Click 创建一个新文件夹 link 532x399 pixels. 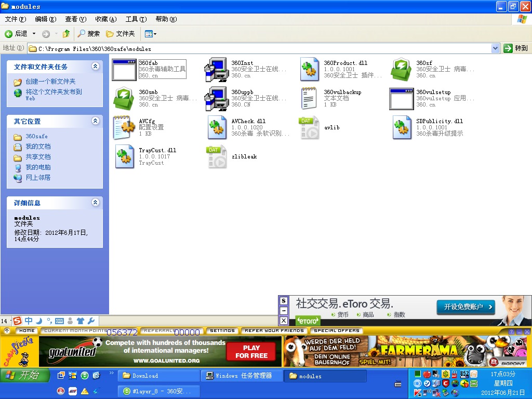coord(50,82)
